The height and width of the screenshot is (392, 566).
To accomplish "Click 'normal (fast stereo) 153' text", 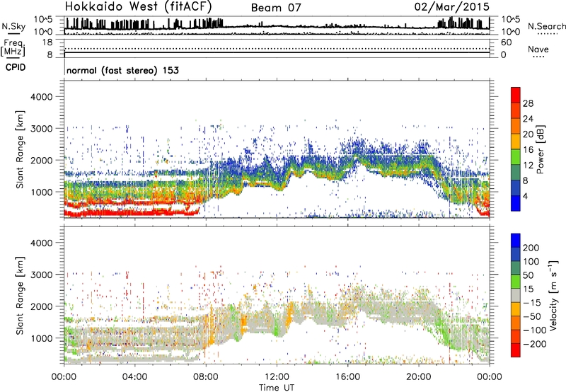I will (x=122, y=70).
